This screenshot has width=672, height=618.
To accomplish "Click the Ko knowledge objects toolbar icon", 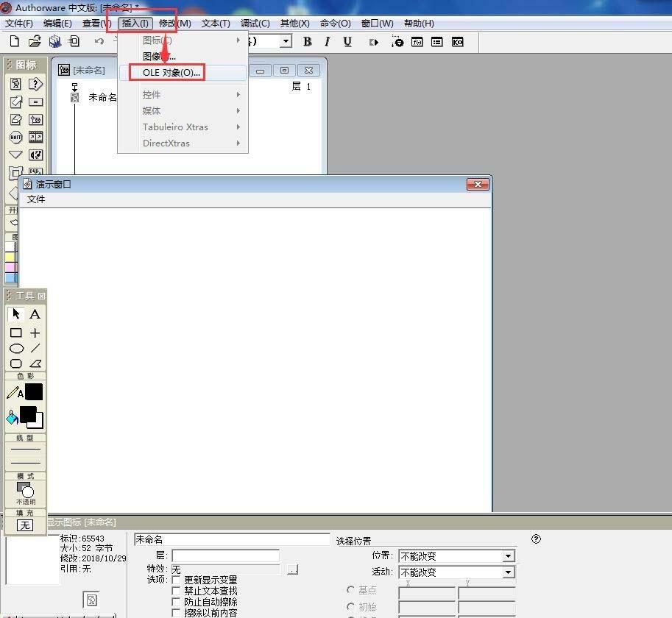I will point(459,42).
